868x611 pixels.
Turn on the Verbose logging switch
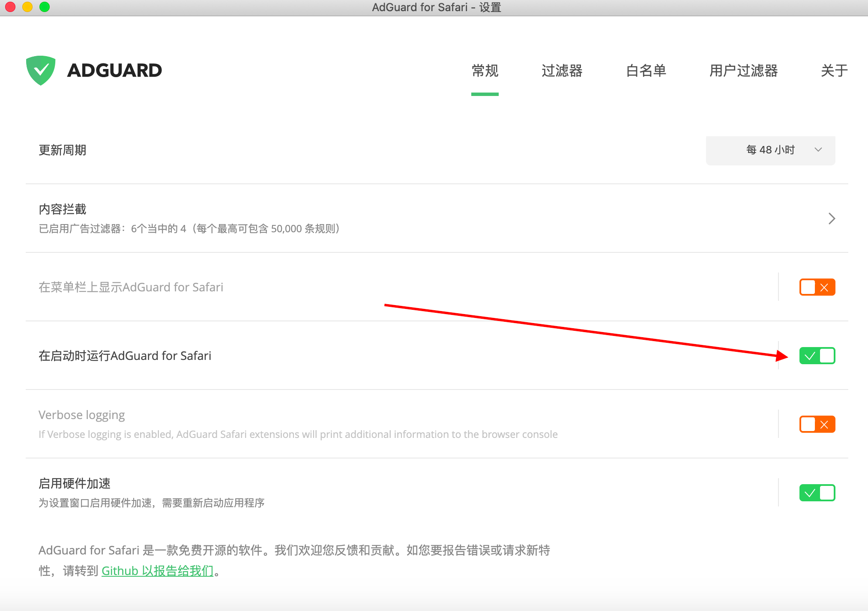point(817,424)
